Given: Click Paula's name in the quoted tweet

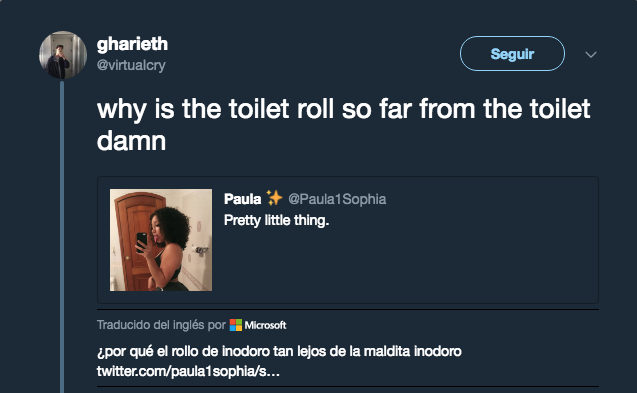Looking at the screenshot, I should pos(243,199).
